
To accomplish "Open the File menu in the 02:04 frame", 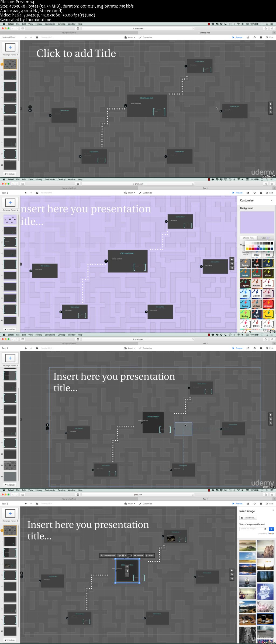I will [x=18, y=24].
